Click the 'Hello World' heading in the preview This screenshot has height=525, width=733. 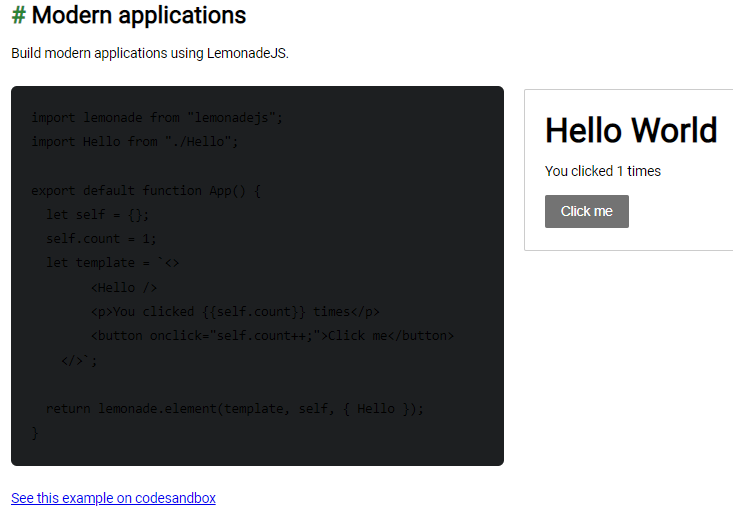[x=631, y=130]
